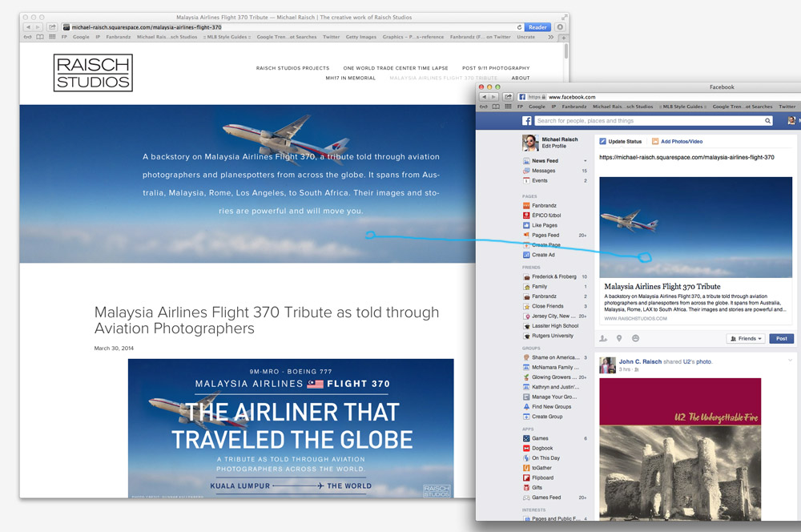The width and height of the screenshot is (801, 532).
Task: Click the back arrow in the Malaysia Airlines Tribute window
Action: pyautogui.click(x=28, y=27)
